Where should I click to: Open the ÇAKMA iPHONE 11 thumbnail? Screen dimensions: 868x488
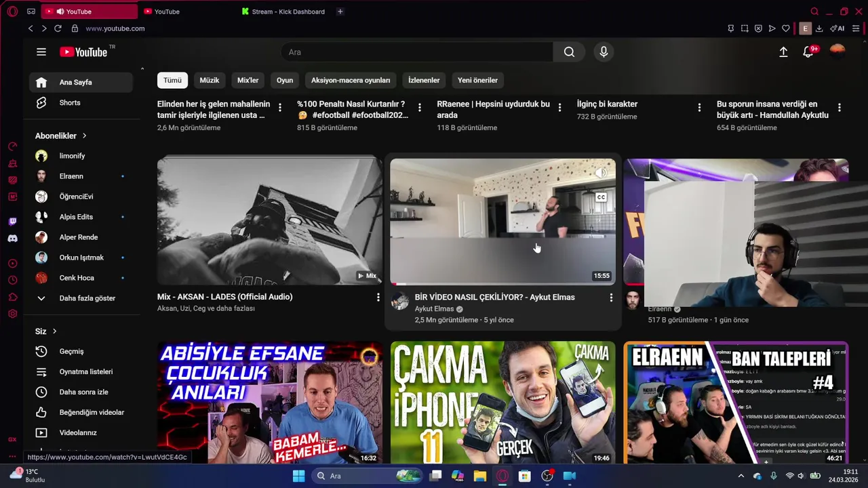(x=502, y=402)
